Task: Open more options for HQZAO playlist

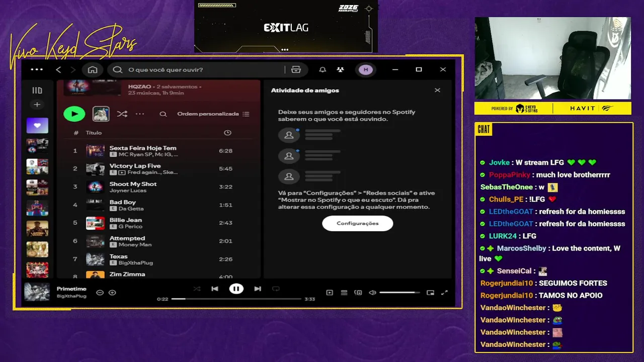Action: click(x=140, y=114)
